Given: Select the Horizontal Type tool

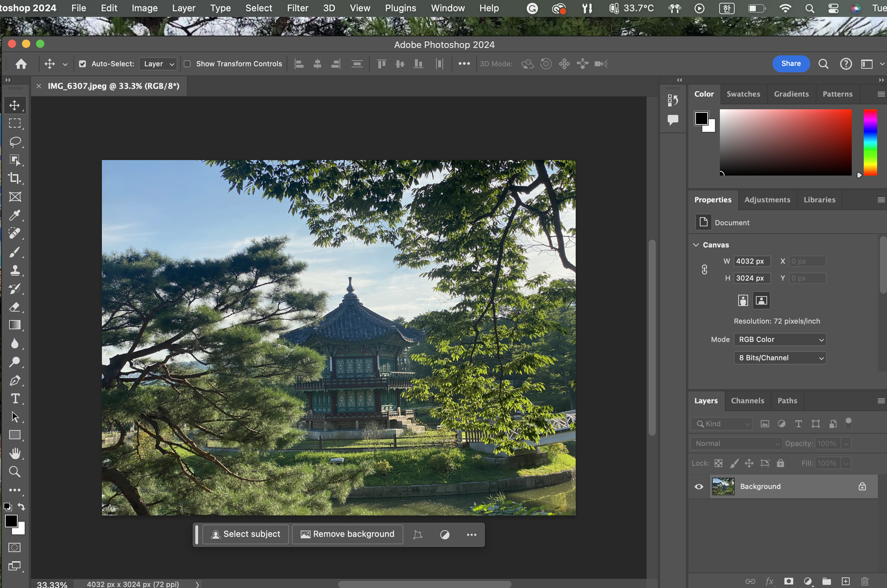Looking at the screenshot, I should (x=15, y=398).
